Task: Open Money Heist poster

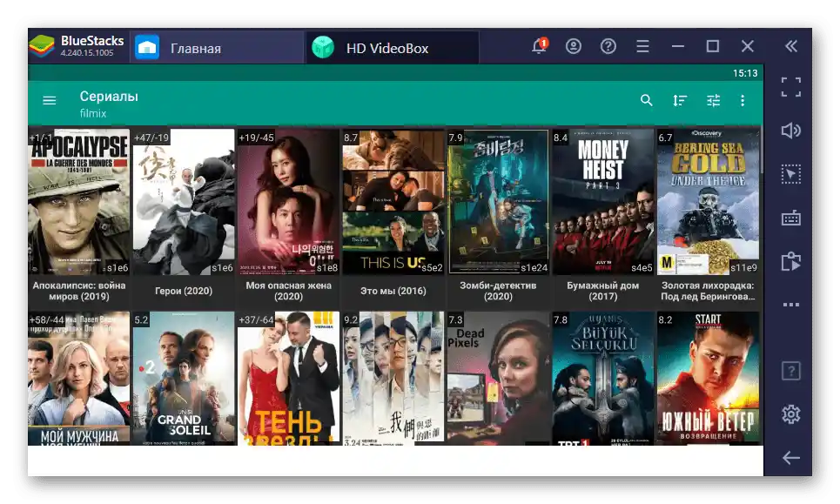Action: coord(602,202)
